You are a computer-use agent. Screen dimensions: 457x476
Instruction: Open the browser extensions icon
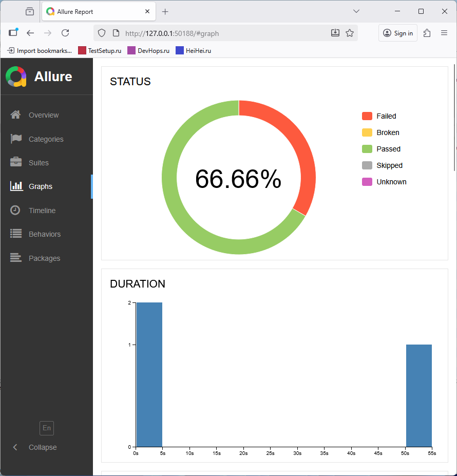point(427,33)
